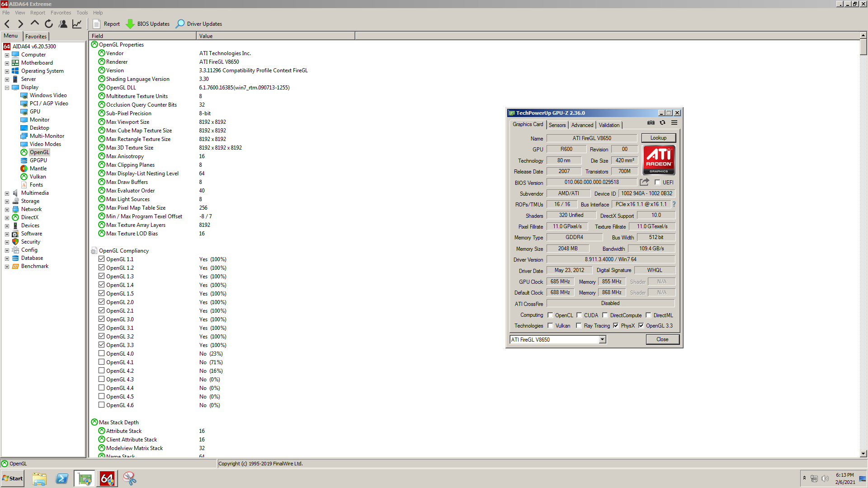Click the GPU Name field in GPU-Z

[592, 138]
